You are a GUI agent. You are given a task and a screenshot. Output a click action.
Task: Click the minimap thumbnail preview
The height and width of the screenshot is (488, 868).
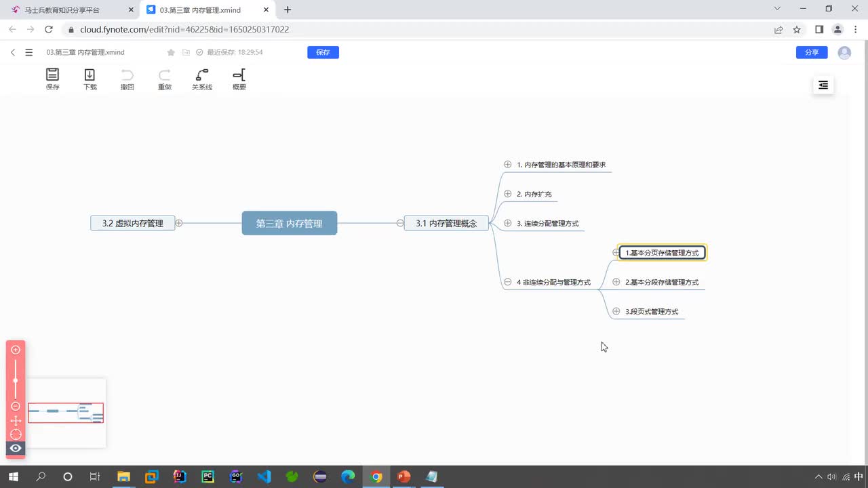[x=66, y=413]
